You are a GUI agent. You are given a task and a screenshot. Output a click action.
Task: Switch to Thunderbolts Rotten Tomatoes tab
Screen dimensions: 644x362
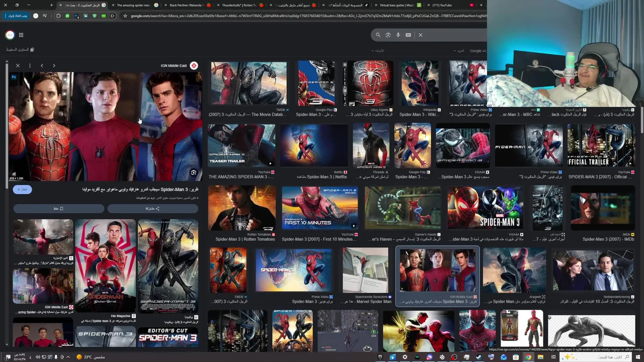(240, 5)
